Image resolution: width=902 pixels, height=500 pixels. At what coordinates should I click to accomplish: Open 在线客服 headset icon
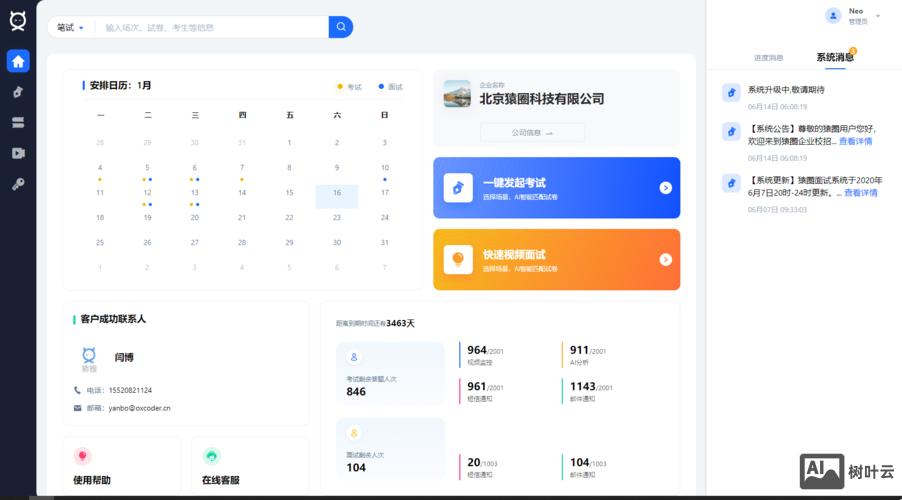click(x=211, y=456)
